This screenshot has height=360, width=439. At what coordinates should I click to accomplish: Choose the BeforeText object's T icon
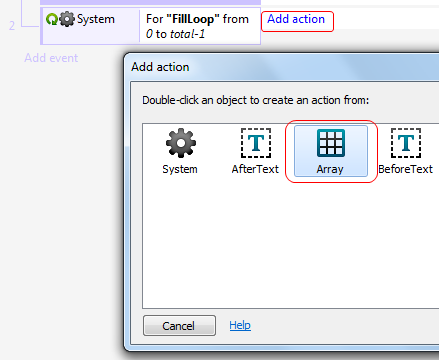[406, 143]
